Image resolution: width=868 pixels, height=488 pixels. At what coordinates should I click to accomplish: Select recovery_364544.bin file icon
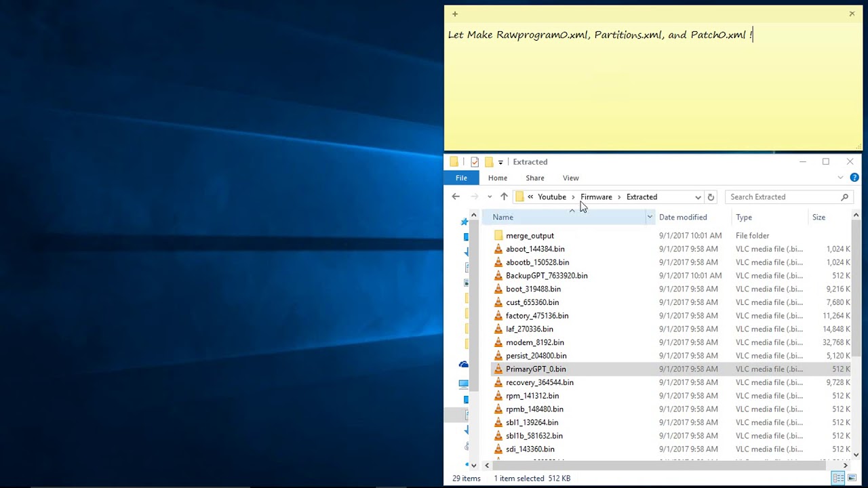498,382
